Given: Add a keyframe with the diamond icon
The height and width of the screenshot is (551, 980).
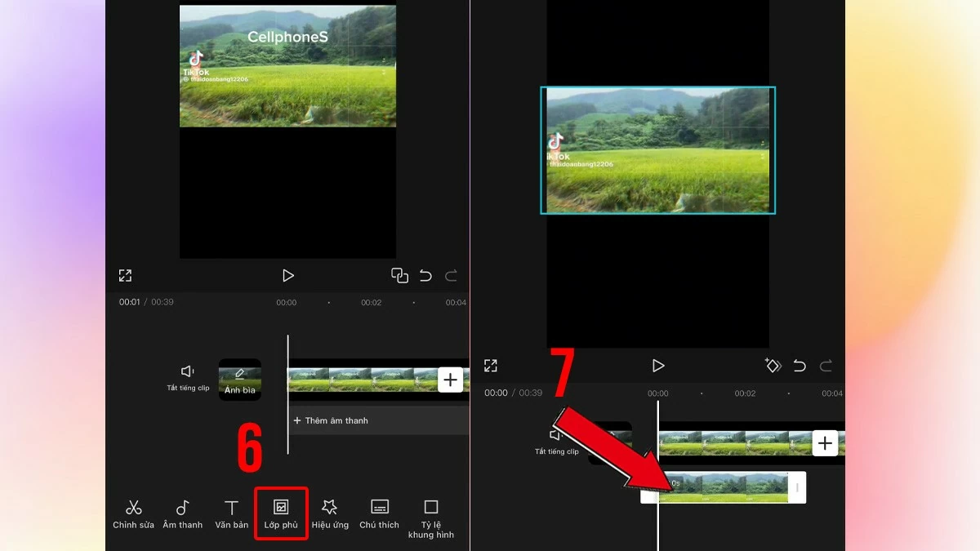Looking at the screenshot, I should point(773,366).
